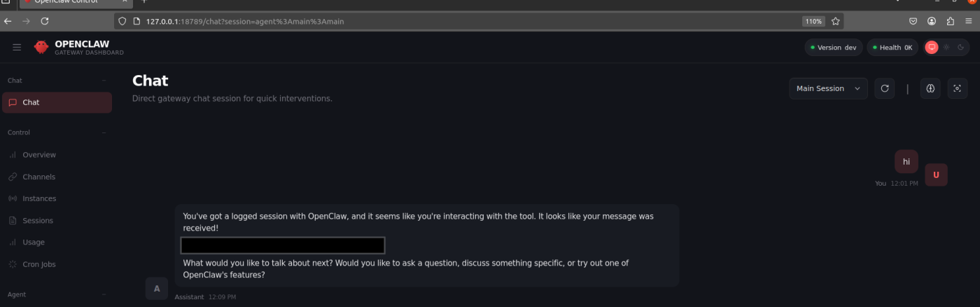Switch to light theme with the sun icon
This screenshot has height=307, width=980.
pyautogui.click(x=946, y=48)
